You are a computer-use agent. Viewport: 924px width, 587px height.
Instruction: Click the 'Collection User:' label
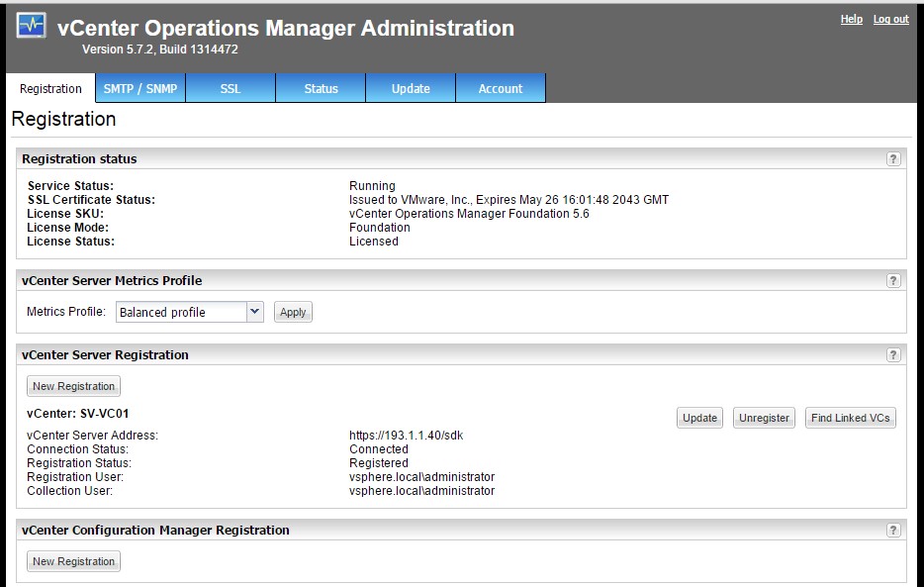point(69,490)
